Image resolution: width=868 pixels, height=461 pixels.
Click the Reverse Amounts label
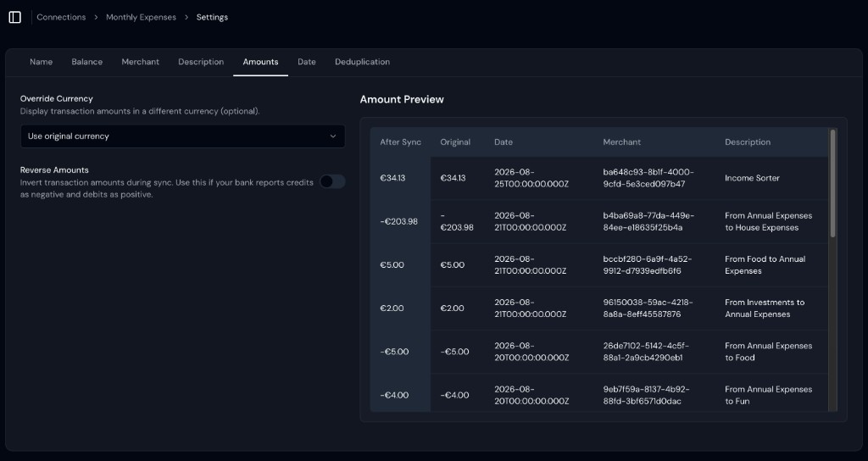(54, 169)
